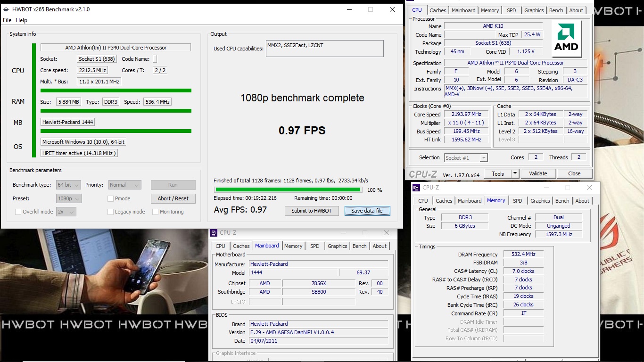Click the Microsoft Windows 10 OS field
The height and width of the screenshot is (362, 644).
83,142
